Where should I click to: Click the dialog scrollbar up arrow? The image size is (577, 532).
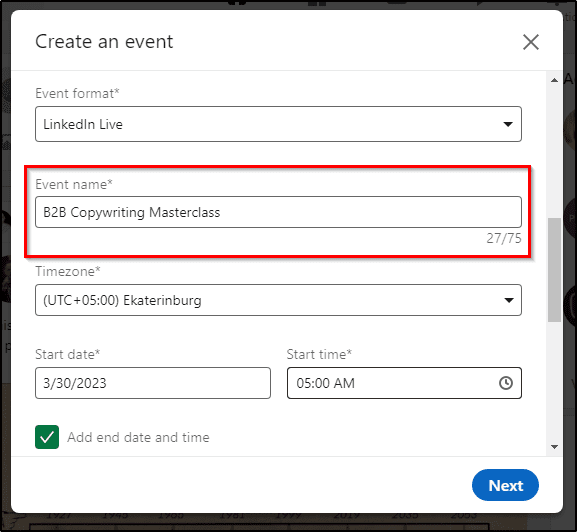click(x=554, y=80)
